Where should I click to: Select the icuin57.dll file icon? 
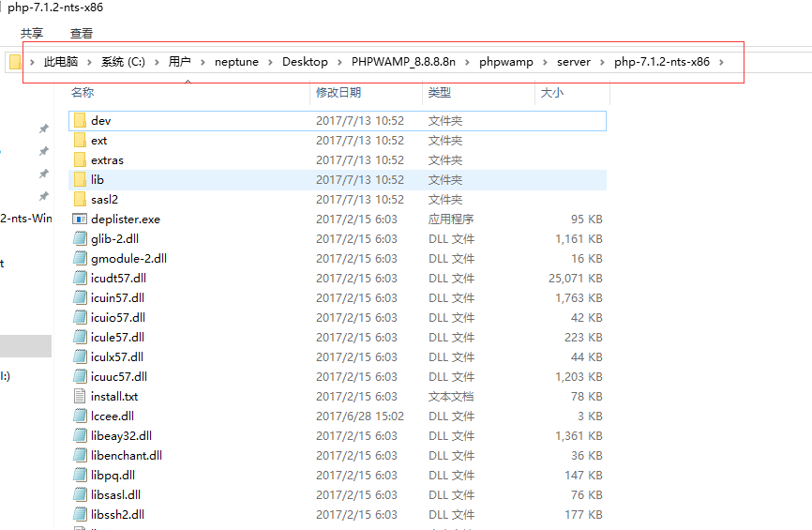(x=80, y=298)
